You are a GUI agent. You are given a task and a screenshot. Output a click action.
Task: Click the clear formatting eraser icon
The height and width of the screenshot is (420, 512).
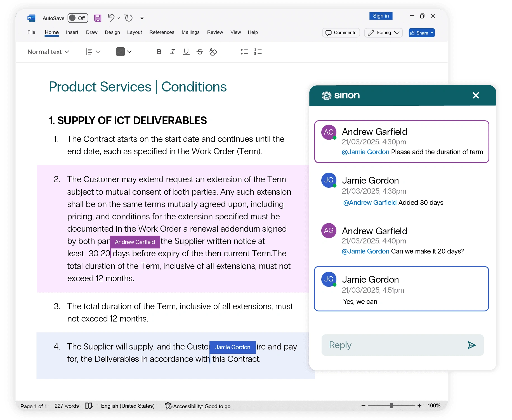pos(213,52)
